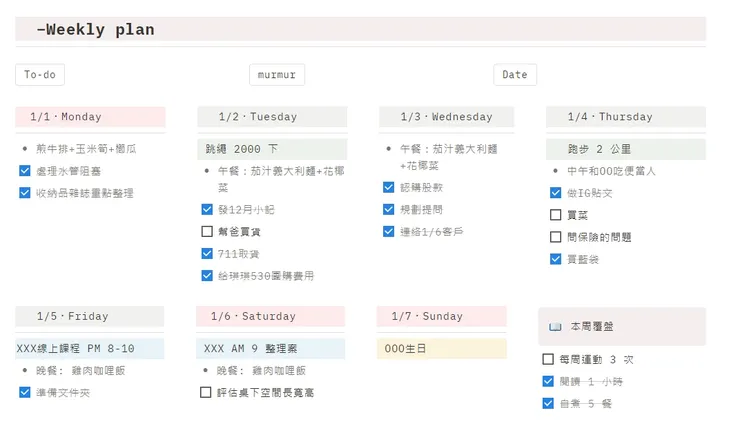Uncheck the 做IG貼文 checkbox on Thursday
This screenshot has height=440, width=740.
pyautogui.click(x=555, y=193)
